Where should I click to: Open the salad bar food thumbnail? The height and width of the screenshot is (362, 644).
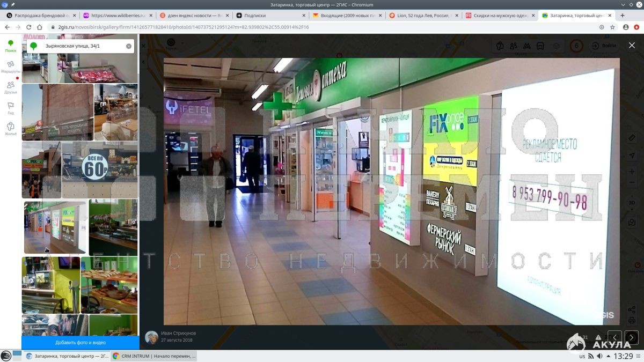113,227
